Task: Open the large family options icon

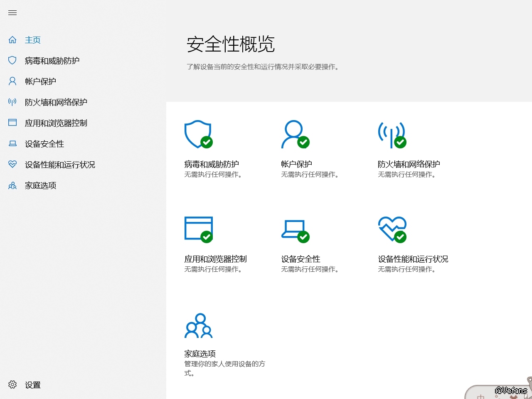Action: [x=199, y=325]
